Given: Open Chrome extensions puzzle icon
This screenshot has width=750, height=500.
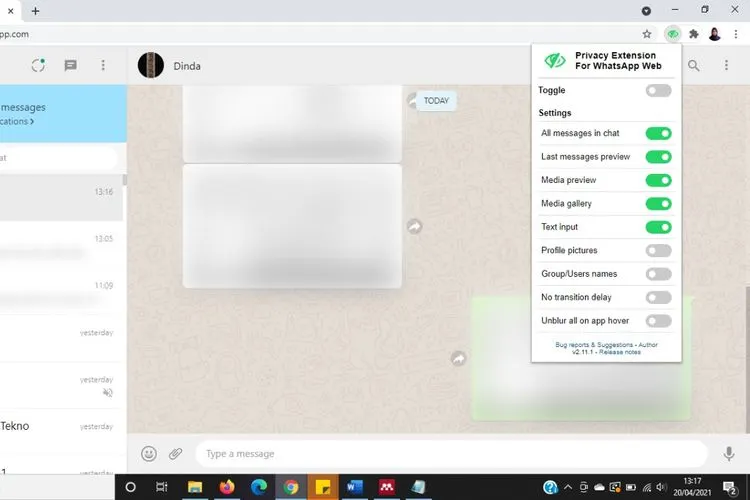Looking at the screenshot, I should point(693,34).
